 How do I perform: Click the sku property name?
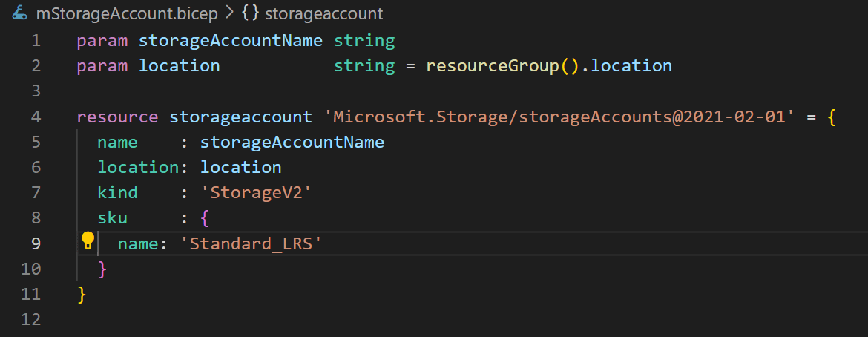112,218
